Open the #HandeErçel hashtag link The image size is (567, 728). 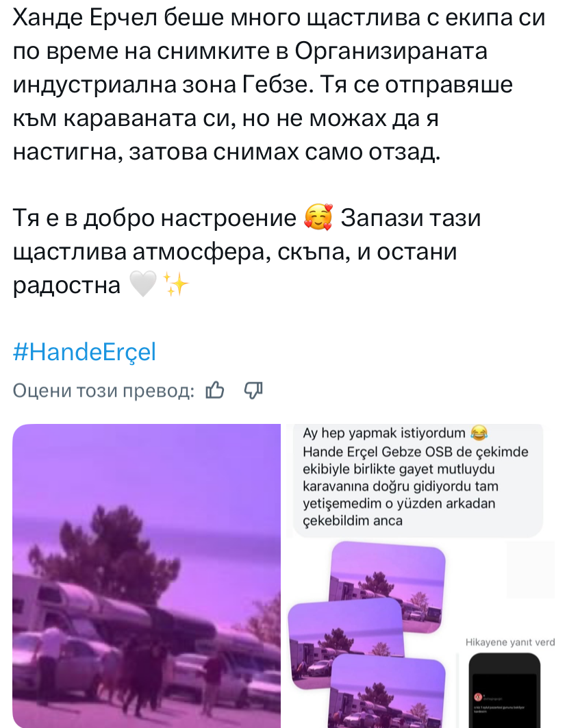point(84,351)
